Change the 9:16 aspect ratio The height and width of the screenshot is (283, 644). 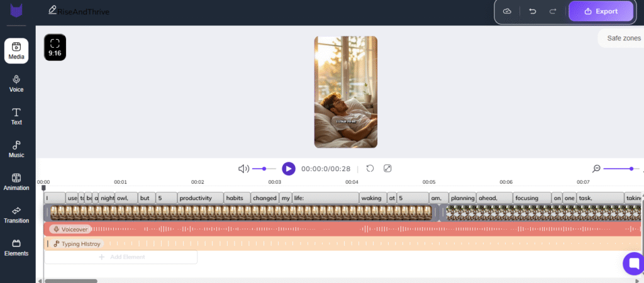[x=55, y=47]
